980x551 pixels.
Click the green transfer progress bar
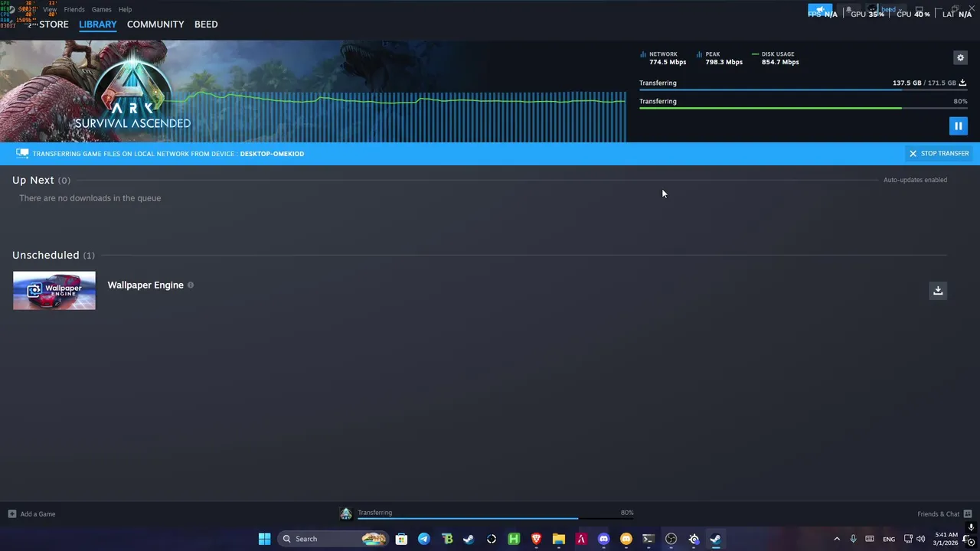(803, 109)
